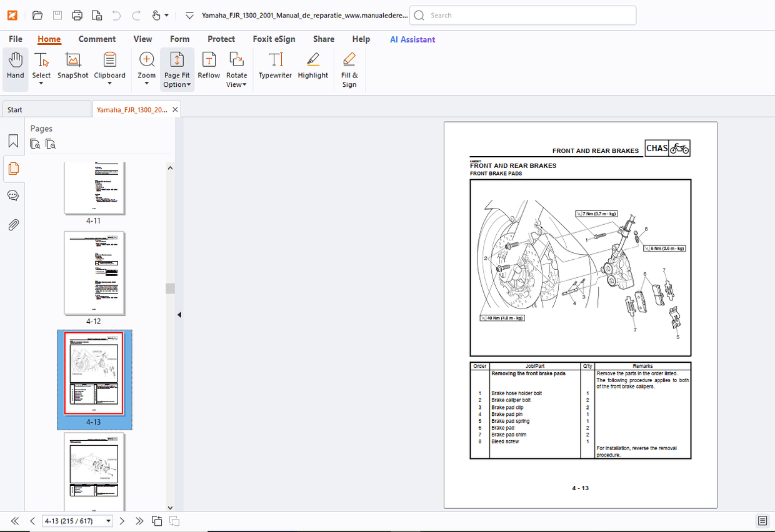Go to the next page arrow
Screen dimensions: 775x532
[122, 521]
